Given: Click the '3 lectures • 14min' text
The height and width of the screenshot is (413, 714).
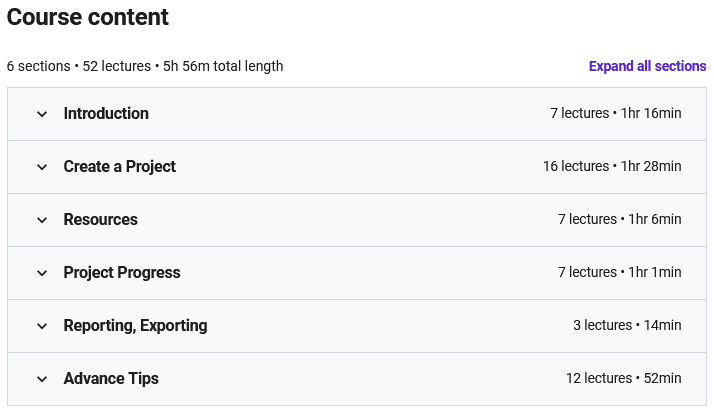Looking at the screenshot, I should (627, 326).
